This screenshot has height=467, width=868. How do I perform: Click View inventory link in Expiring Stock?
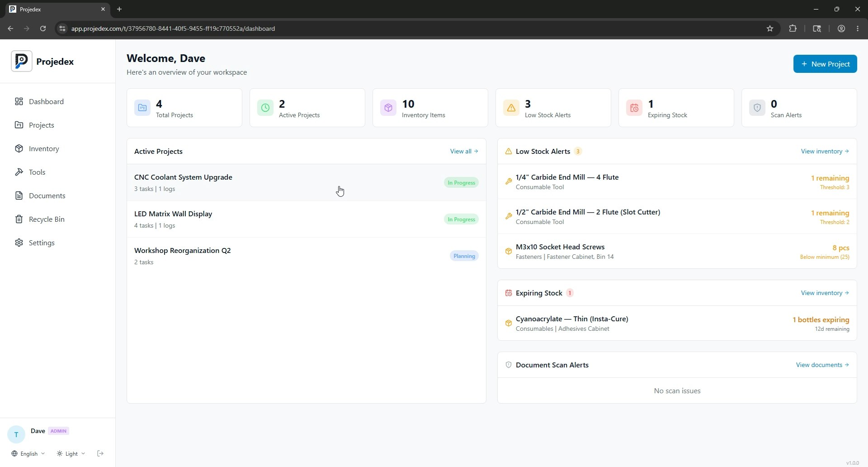[x=825, y=293]
